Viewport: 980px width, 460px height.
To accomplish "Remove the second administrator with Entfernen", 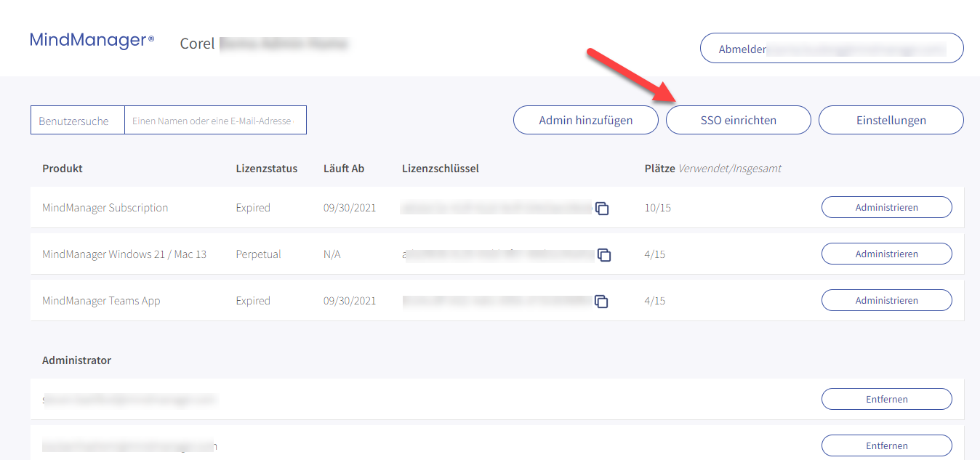I will click(x=887, y=445).
